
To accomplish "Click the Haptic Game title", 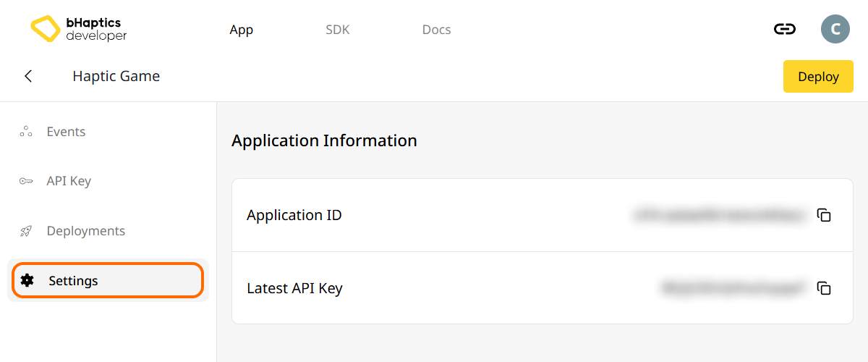I will pyautogui.click(x=116, y=76).
